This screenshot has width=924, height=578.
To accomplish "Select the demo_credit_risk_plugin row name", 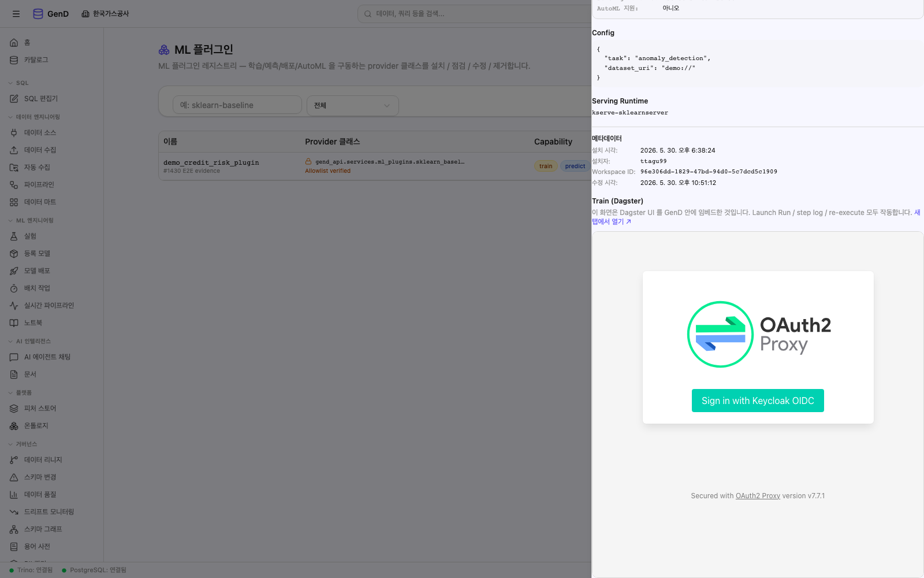I will [x=211, y=162].
